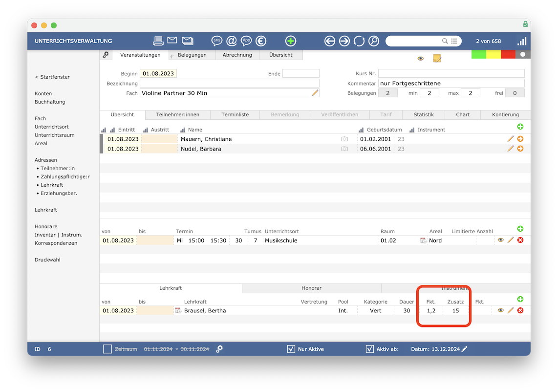Click the printer icon in toolbar
This screenshot has height=392, width=558.
pos(158,41)
